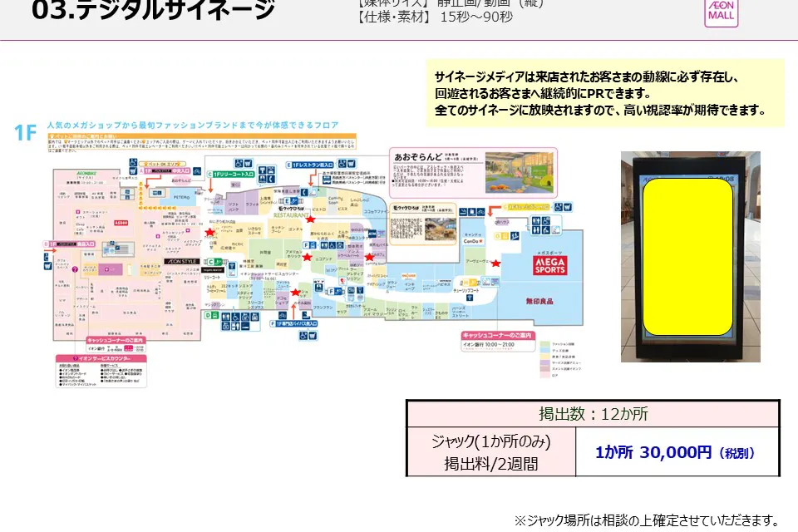Click the shopping cart icon beside the restroom icon

click(x=249, y=164)
